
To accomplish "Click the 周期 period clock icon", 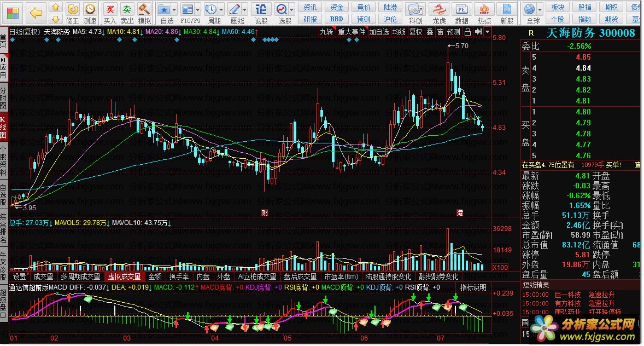I will (x=211, y=9).
